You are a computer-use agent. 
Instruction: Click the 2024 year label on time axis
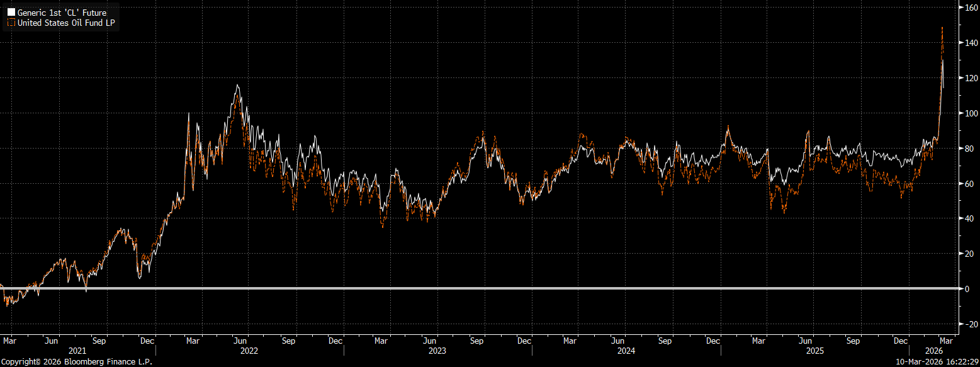pos(626,350)
